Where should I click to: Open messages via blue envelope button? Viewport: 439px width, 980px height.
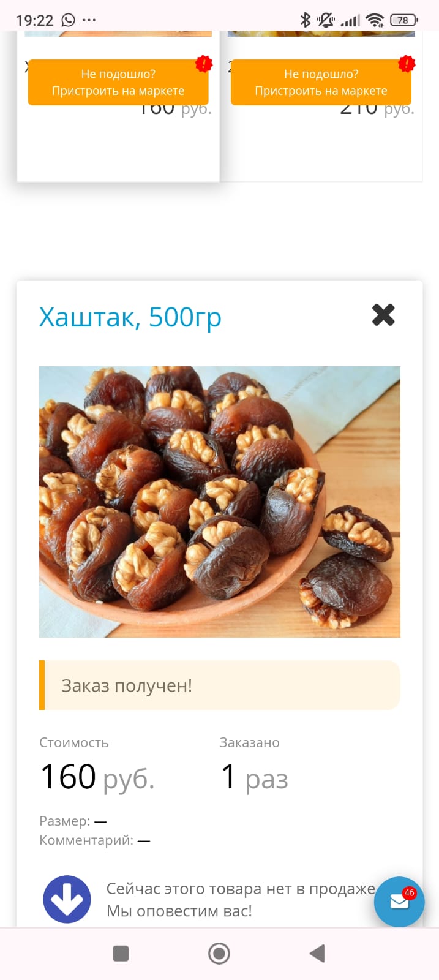click(399, 902)
